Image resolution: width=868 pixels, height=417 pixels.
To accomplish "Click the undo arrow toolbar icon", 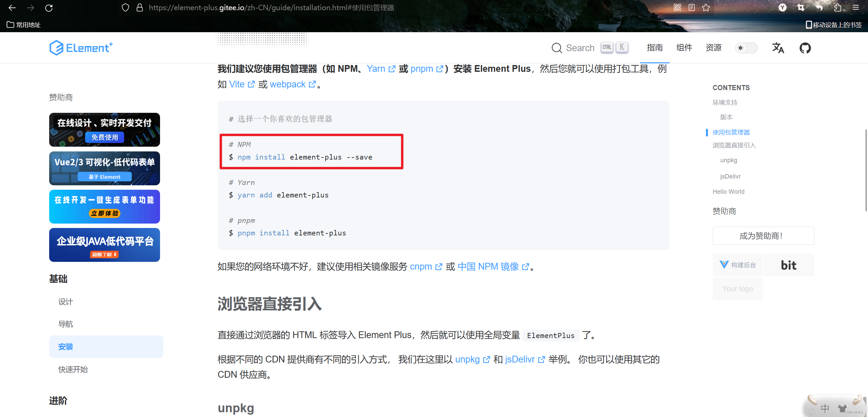I will (x=819, y=7).
